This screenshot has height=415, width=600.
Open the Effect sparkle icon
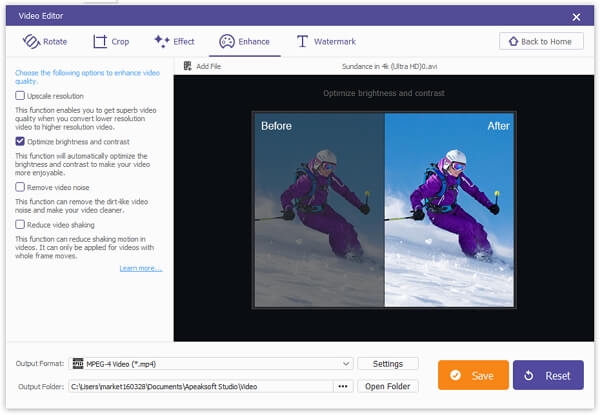pyautogui.click(x=162, y=41)
